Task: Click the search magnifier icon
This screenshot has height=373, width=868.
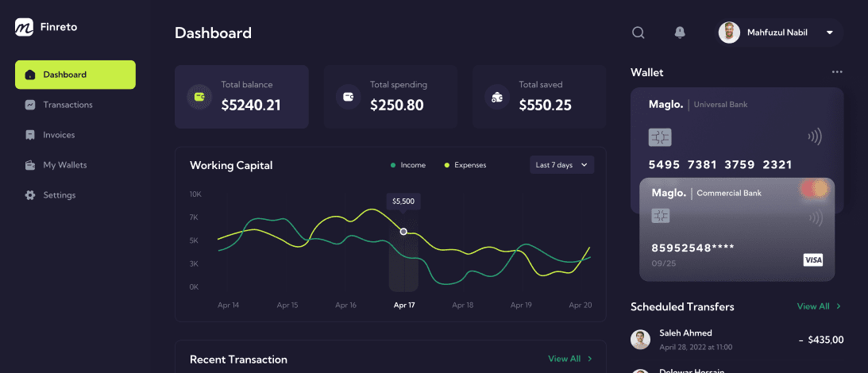Action: tap(638, 33)
